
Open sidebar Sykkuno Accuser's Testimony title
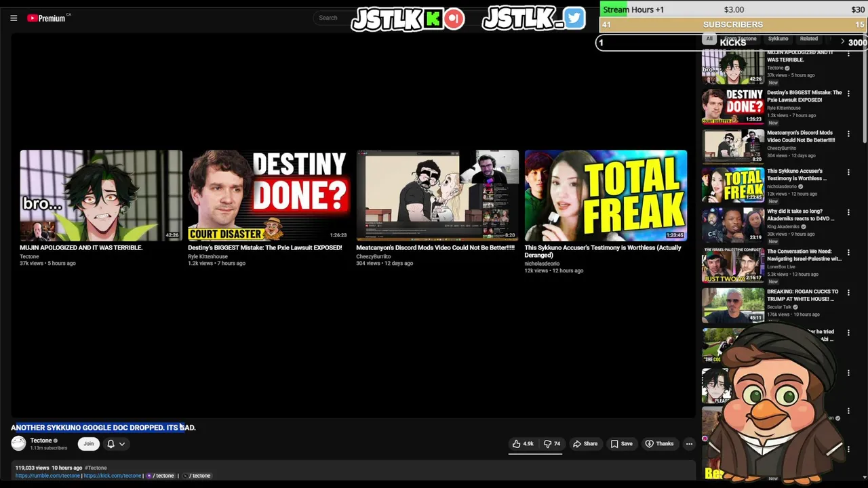pos(797,175)
